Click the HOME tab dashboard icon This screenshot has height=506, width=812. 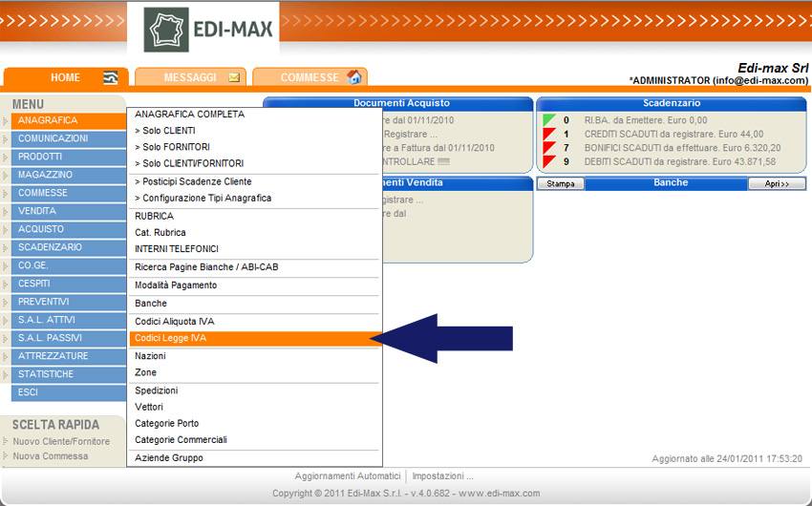point(111,77)
